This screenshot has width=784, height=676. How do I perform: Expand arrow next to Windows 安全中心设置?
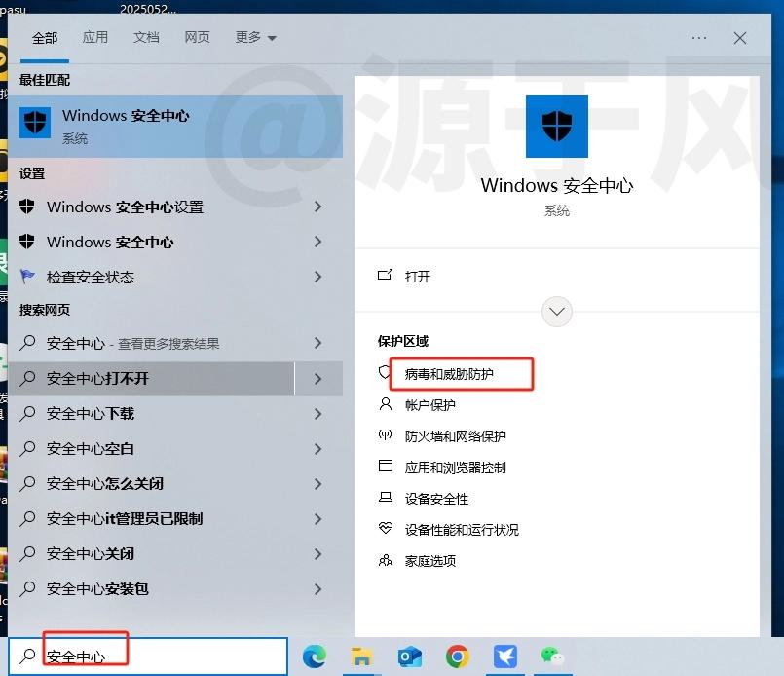tap(317, 207)
